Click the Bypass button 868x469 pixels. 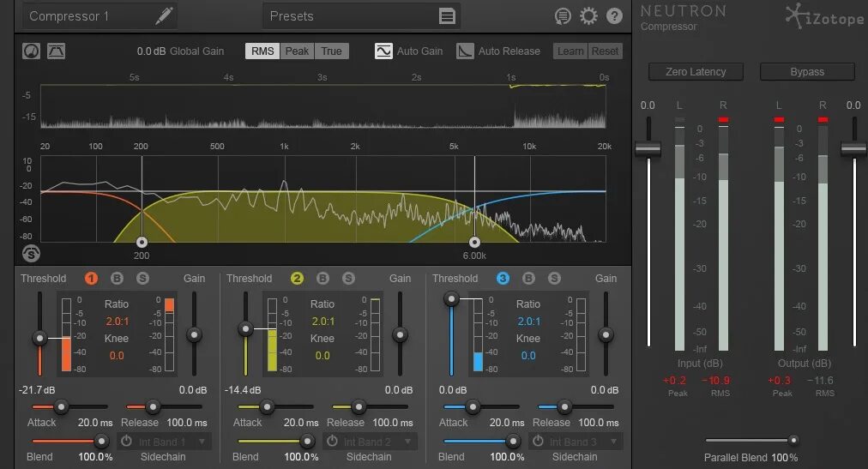(x=807, y=72)
